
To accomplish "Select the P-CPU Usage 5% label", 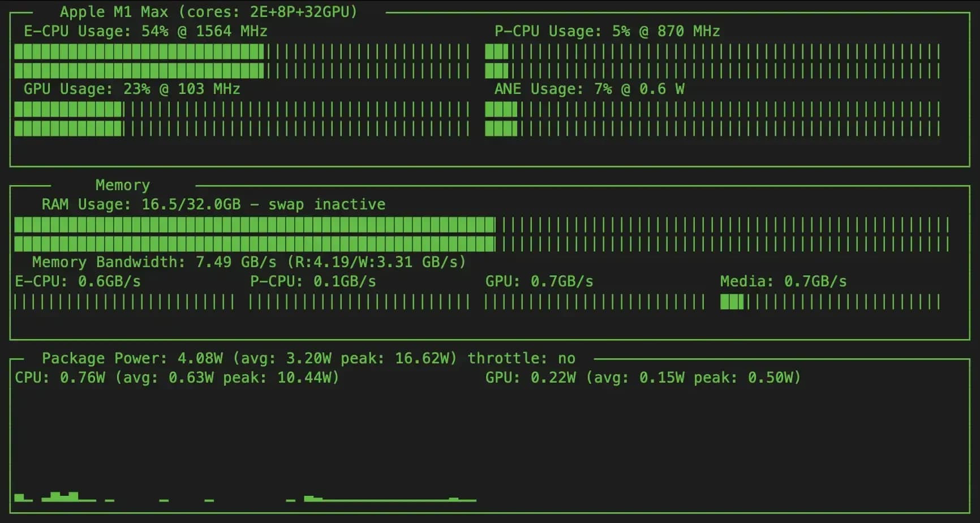I will [607, 31].
